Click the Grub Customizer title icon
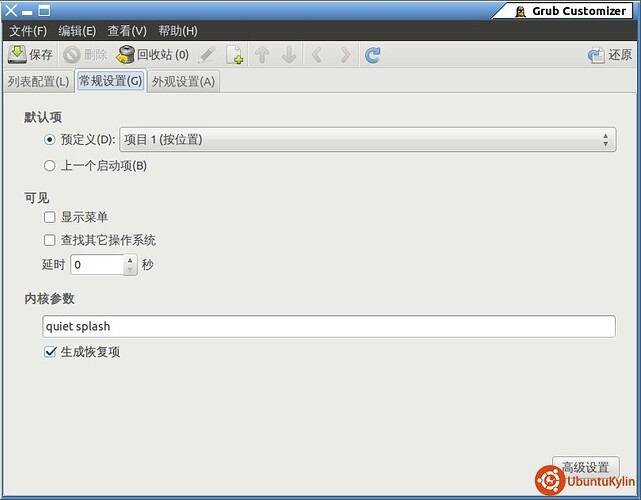This screenshot has width=641, height=500. pyautogui.click(x=520, y=11)
